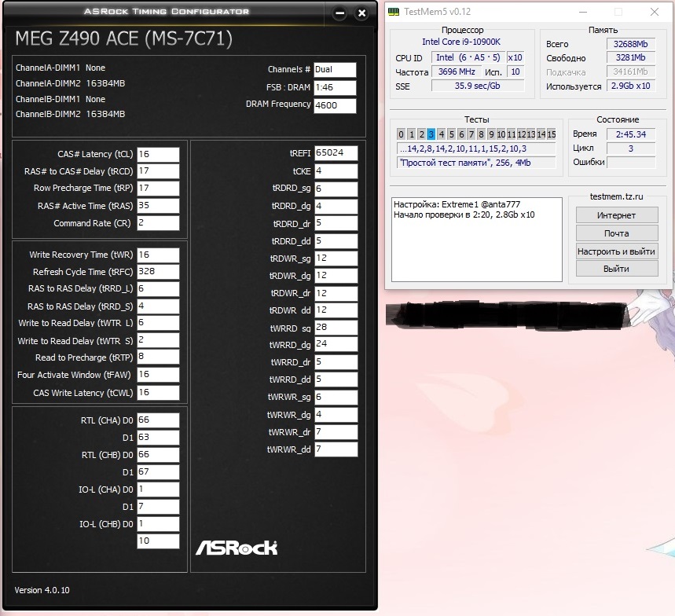Click the 32688Mb total memory value
Image resolution: width=675 pixels, height=616 pixels.
pyautogui.click(x=631, y=44)
